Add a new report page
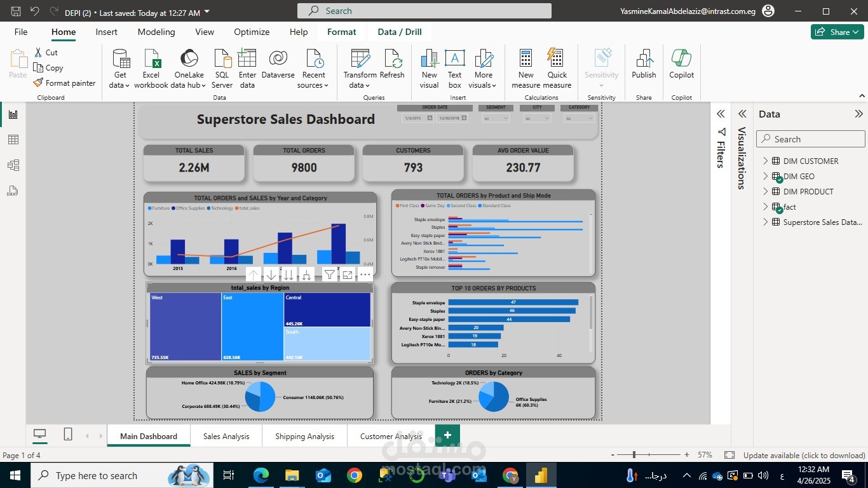 click(x=447, y=435)
